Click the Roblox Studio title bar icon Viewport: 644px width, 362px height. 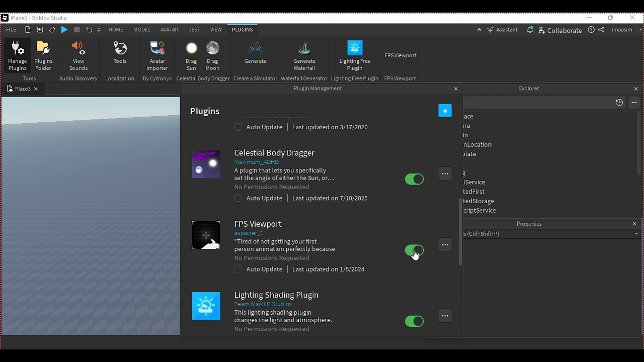[5, 18]
